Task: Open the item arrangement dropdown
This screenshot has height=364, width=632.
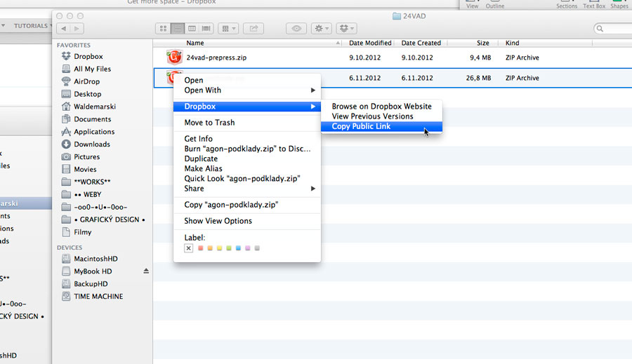Action: tap(228, 28)
